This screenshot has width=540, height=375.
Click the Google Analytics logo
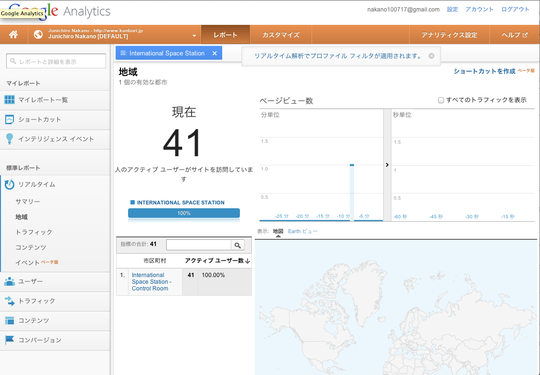59,11
